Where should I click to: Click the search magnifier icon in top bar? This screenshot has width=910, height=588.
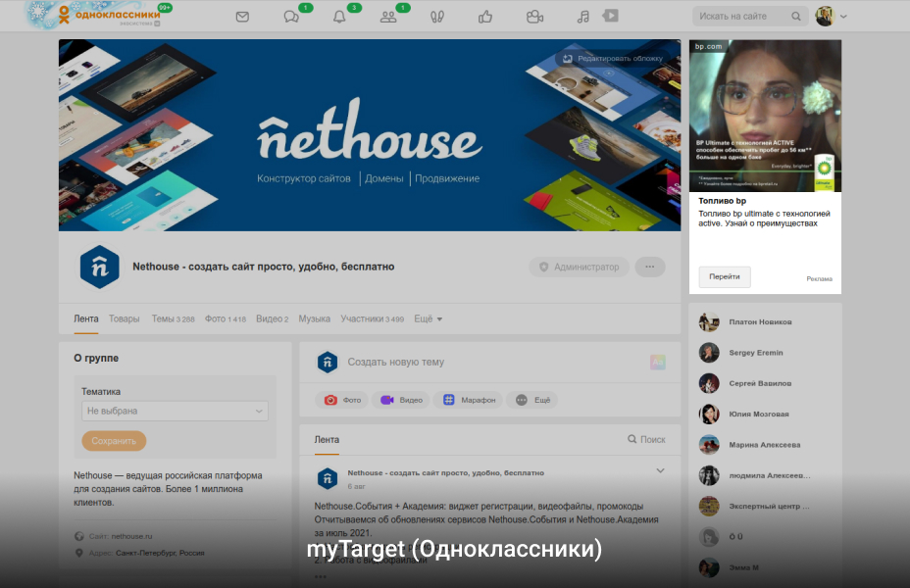tap(796, 17)
